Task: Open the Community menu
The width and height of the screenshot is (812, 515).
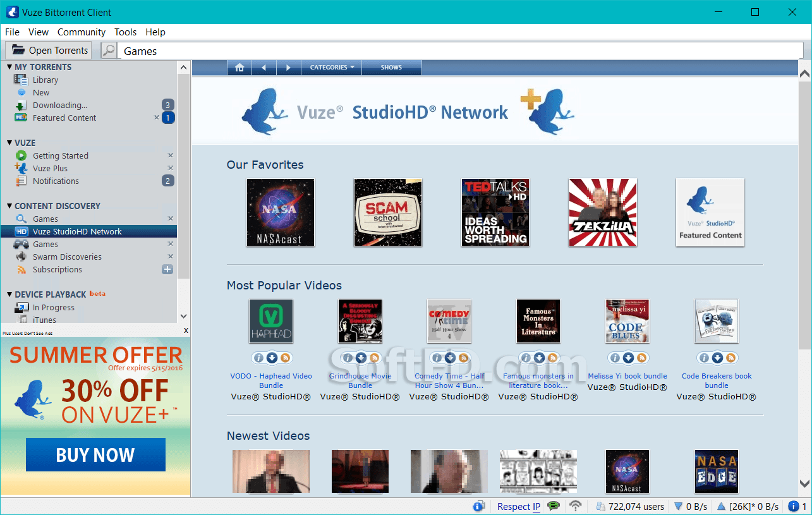Action: click(82, 32)
